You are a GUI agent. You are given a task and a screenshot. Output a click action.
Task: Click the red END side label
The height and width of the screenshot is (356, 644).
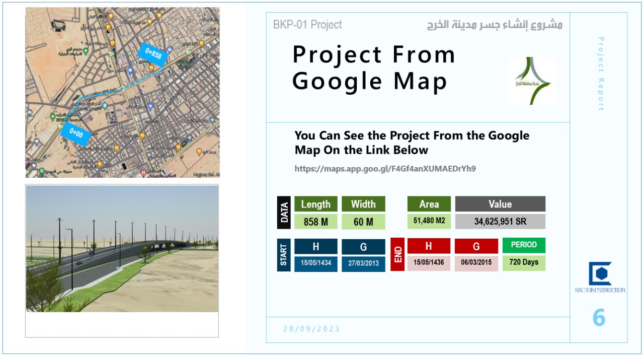point(397,255)
